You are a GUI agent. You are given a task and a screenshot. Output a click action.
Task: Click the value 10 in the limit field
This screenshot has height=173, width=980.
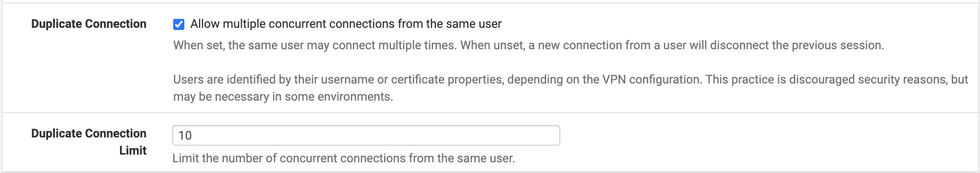click(185, 136)
